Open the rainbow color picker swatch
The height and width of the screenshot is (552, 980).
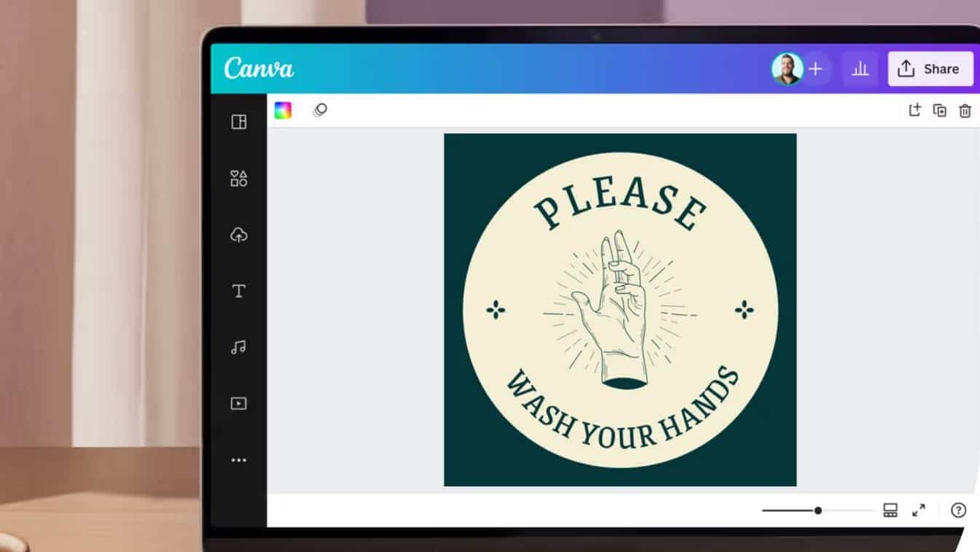pyautogui.click(x=283, y=110)
